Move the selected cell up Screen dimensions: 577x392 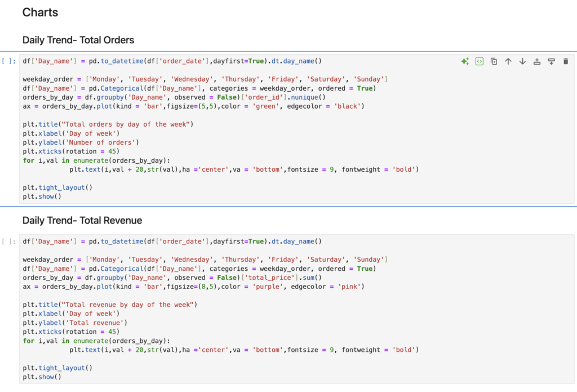click(508, 61)
